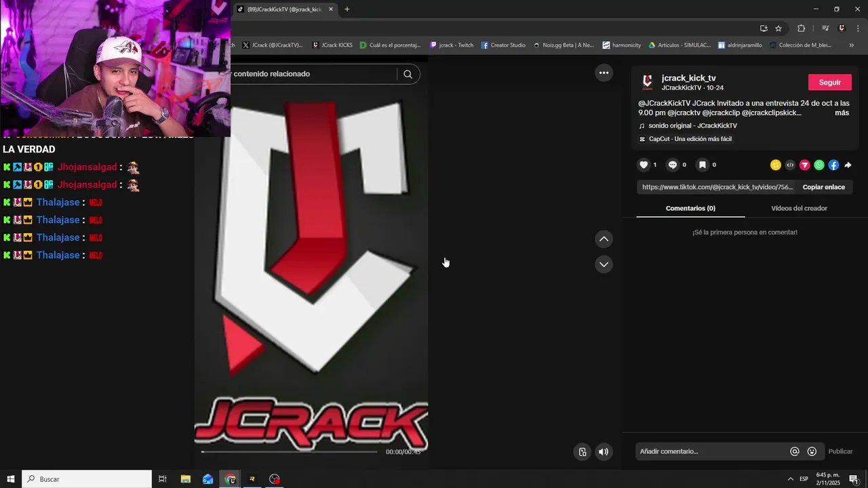Click the @jcracktv mention in description
The image size is (868, 488).
684,113
